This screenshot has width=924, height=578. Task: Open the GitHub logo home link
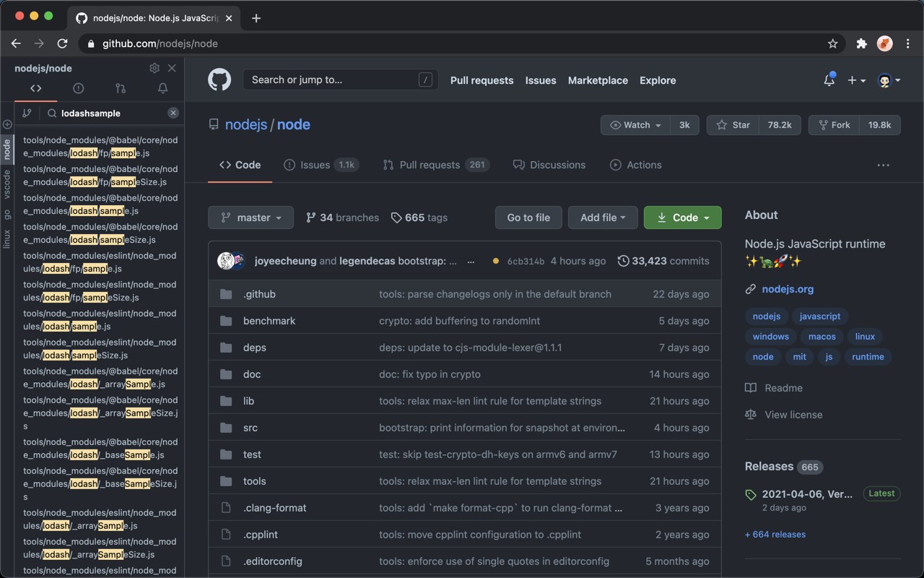point(219,79)
